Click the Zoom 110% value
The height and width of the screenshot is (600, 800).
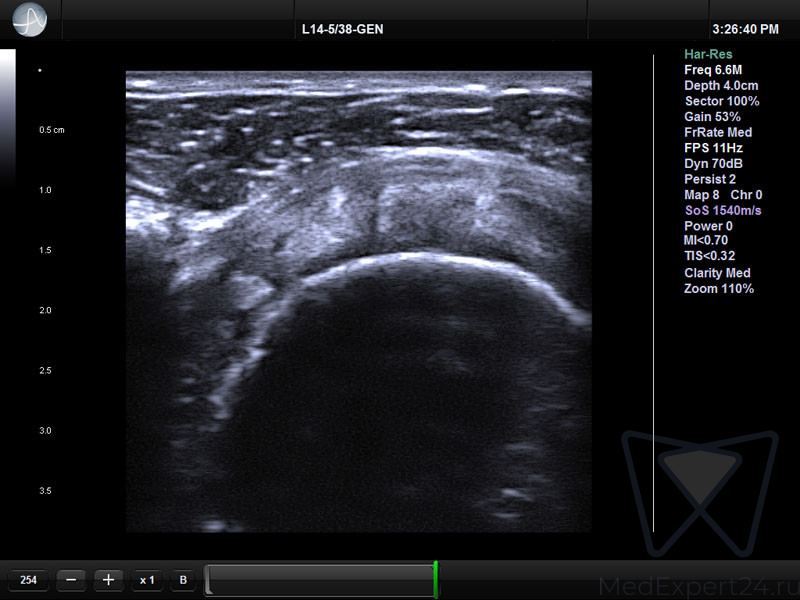click(718, 289)
